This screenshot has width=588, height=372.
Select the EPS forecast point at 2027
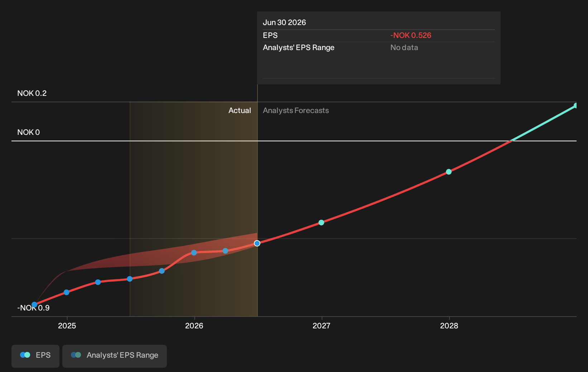pos(321,222)
